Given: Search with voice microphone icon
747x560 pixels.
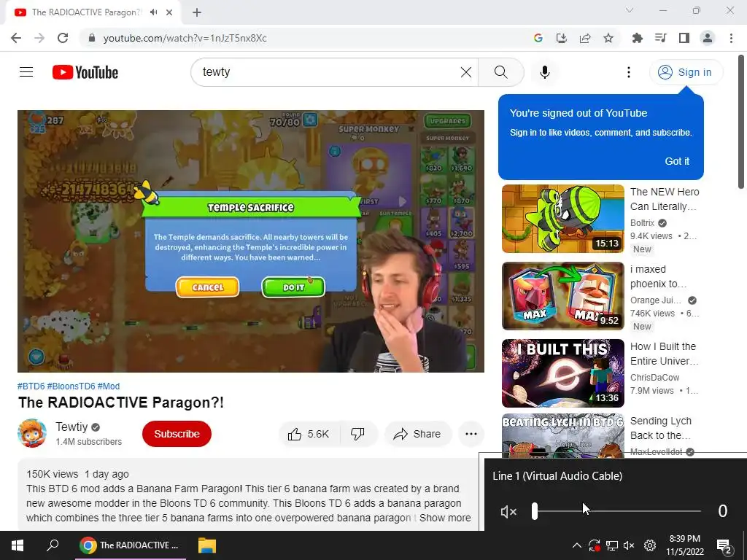Looking at the screenshot, I should 544,72.
